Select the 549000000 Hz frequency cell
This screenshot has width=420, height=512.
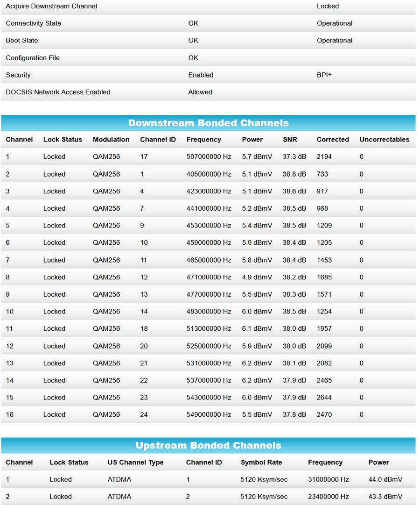tap(209, 415)
